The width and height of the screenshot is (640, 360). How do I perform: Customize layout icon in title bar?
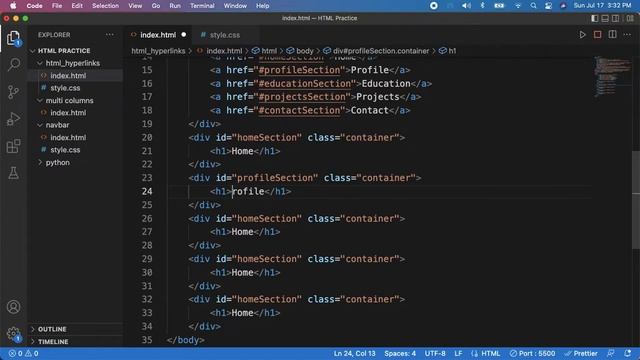(x=630, y=18)
